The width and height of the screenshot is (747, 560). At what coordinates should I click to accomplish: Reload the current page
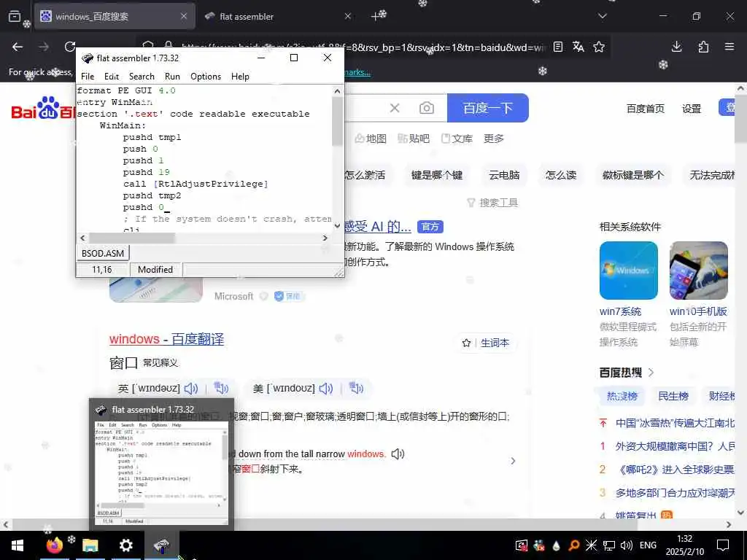coord(70,47)
